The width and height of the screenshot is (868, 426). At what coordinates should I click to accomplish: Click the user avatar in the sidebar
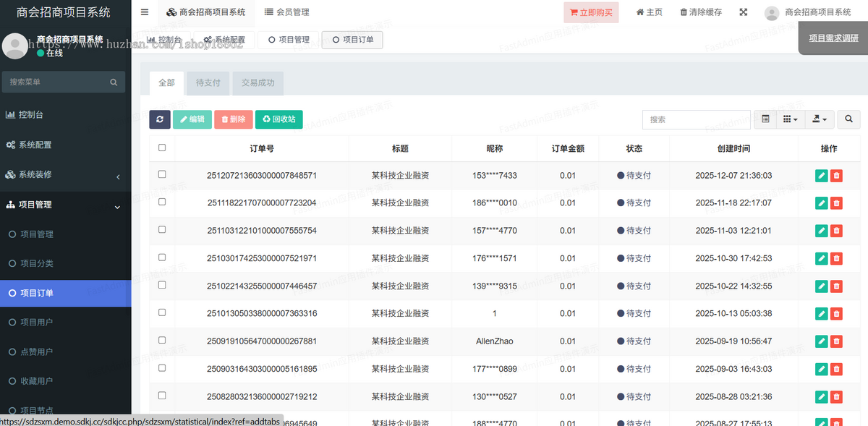tap(15, 46)
